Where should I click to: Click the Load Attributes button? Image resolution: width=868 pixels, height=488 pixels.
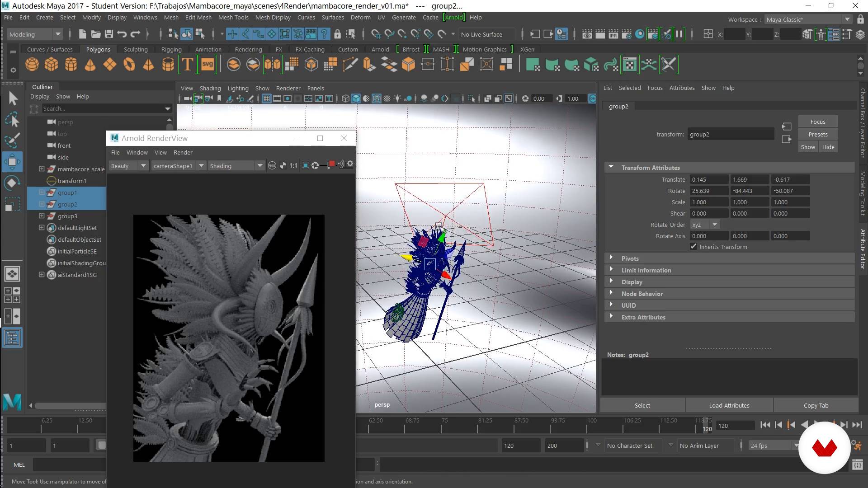tap(729, 405)
